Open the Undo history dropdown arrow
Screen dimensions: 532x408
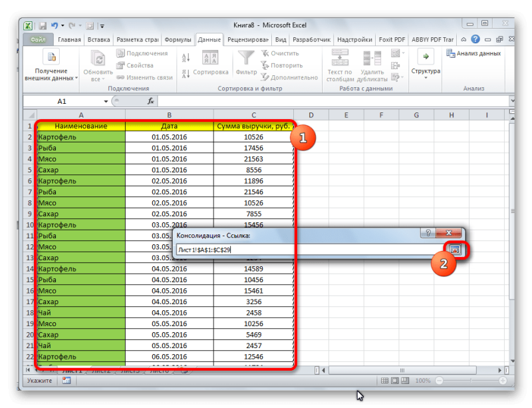pos(63,25)
